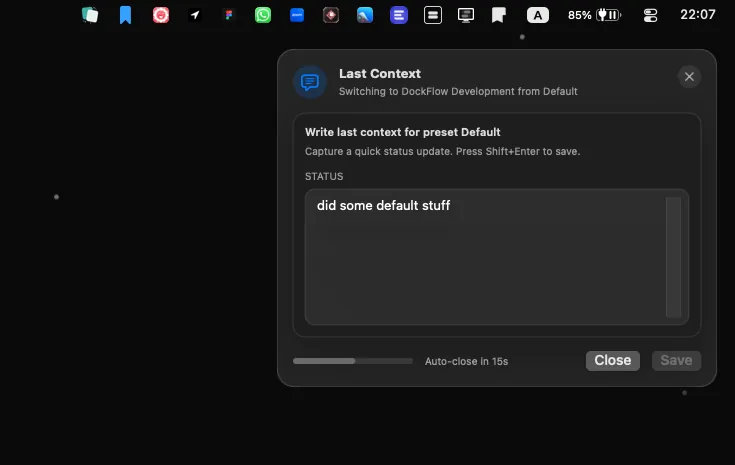Screen dimensions: 735x465
Task: Click the STATUS label
Action: 324,176
